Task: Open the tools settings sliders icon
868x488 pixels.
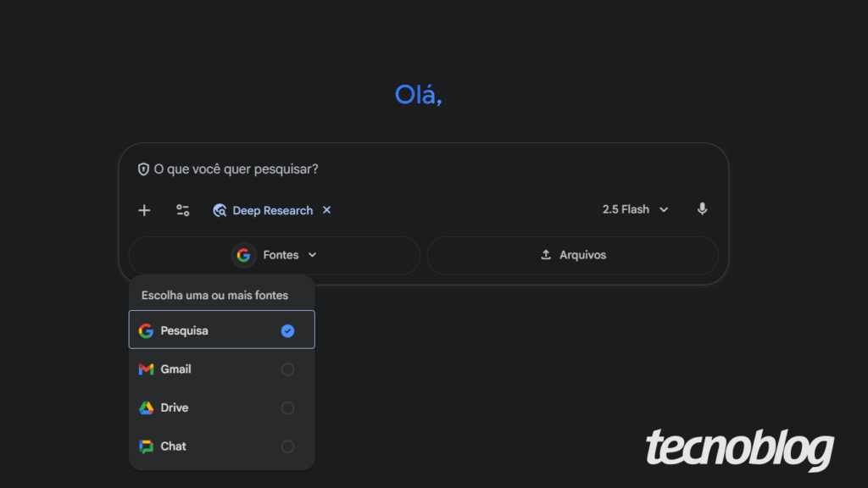Action: [182, 210]
